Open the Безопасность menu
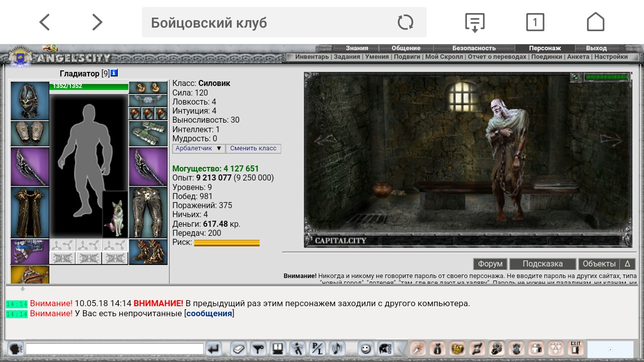 [474, 48]
